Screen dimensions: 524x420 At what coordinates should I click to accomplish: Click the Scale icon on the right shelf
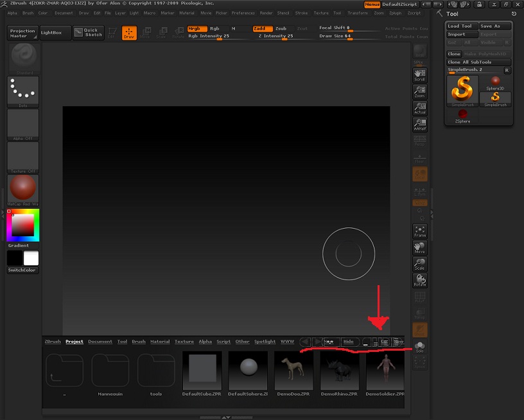[419, 263]
